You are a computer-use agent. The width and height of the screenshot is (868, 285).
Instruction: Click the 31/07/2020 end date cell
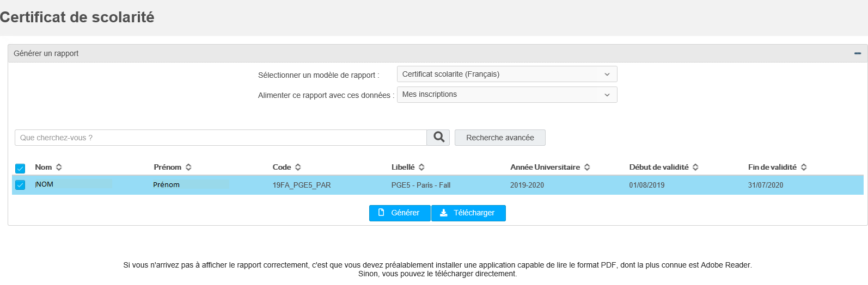[766, 185]
